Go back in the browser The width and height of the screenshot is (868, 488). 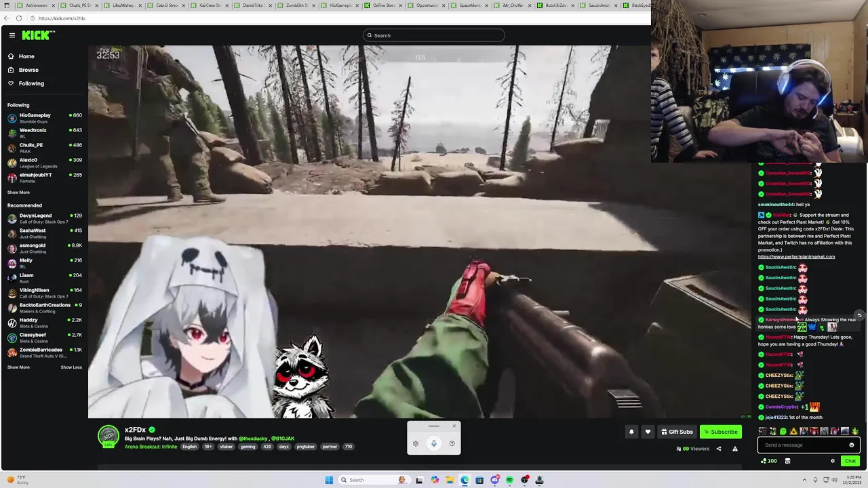7,18
